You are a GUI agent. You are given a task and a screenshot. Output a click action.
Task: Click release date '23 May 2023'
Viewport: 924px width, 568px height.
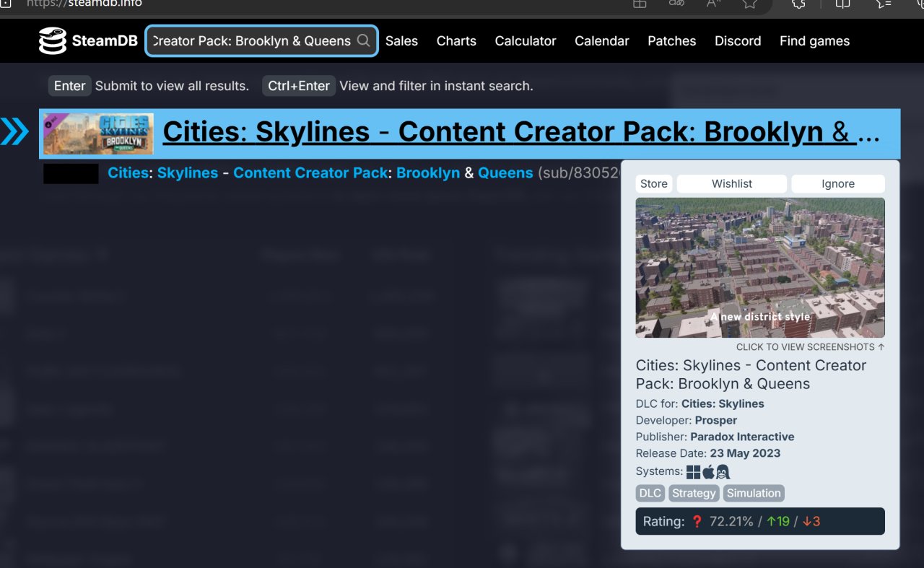pos(745,454)
